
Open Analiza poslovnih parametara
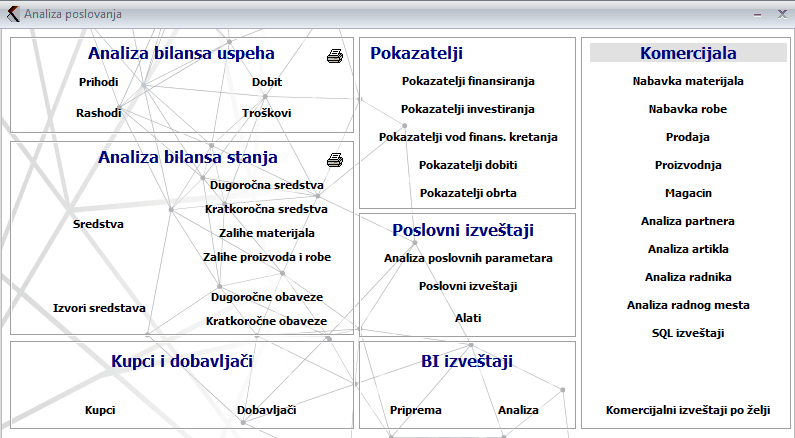(468, 258)
